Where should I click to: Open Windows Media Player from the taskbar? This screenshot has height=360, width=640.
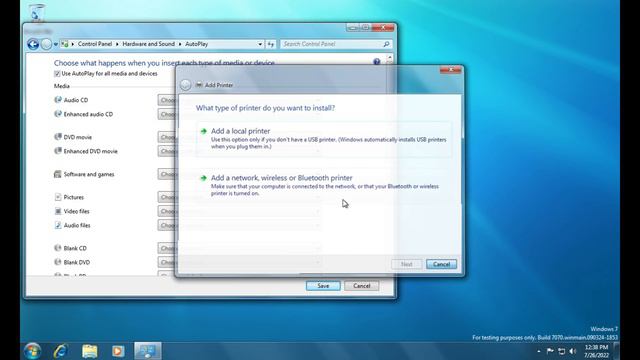click(118, 351)
